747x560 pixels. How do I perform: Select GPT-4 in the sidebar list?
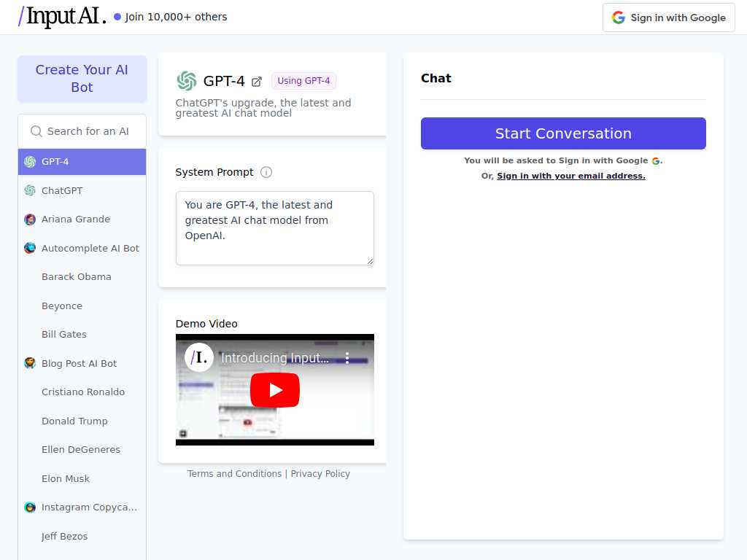pyautogui.click(x=82, y=161)
